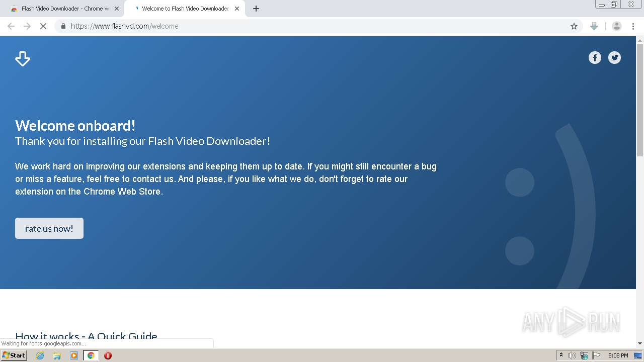This screenshot has width=644, height=362.
Task: Show hidden system tray icons
Action: pos(561,355)
